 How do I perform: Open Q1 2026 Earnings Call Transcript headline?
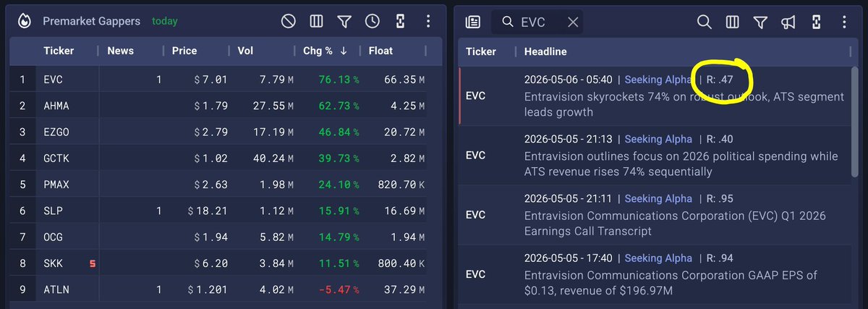675,223
